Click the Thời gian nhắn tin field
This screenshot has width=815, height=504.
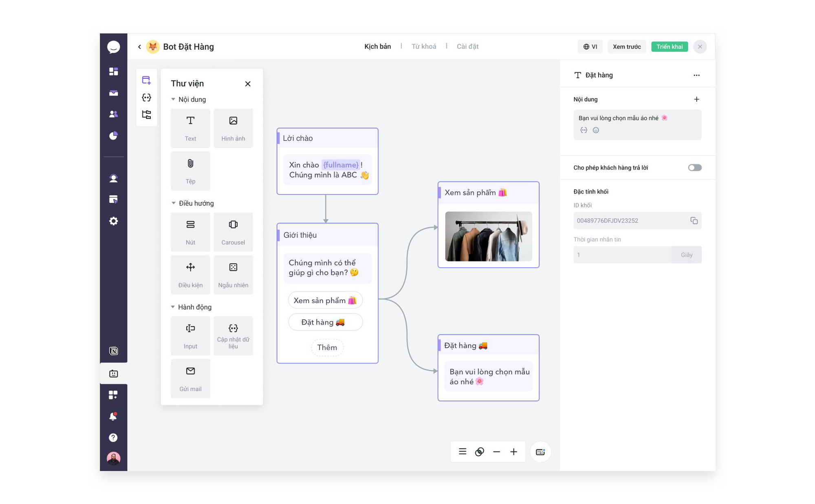tap(622, 255)
